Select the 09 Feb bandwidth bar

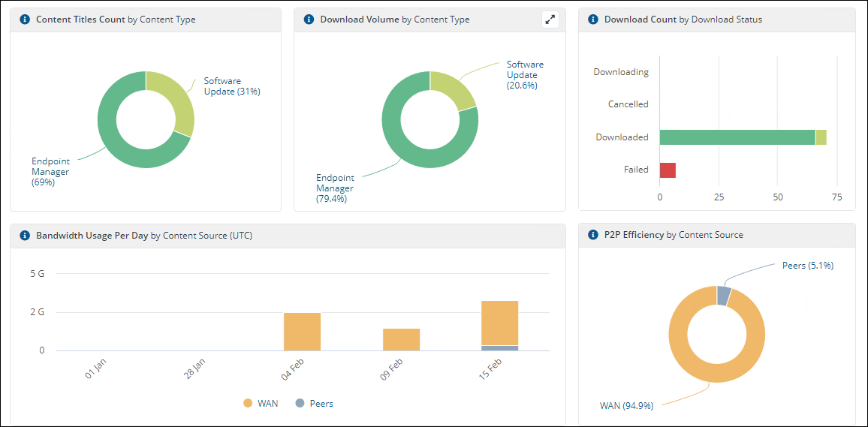coord(401,339)
